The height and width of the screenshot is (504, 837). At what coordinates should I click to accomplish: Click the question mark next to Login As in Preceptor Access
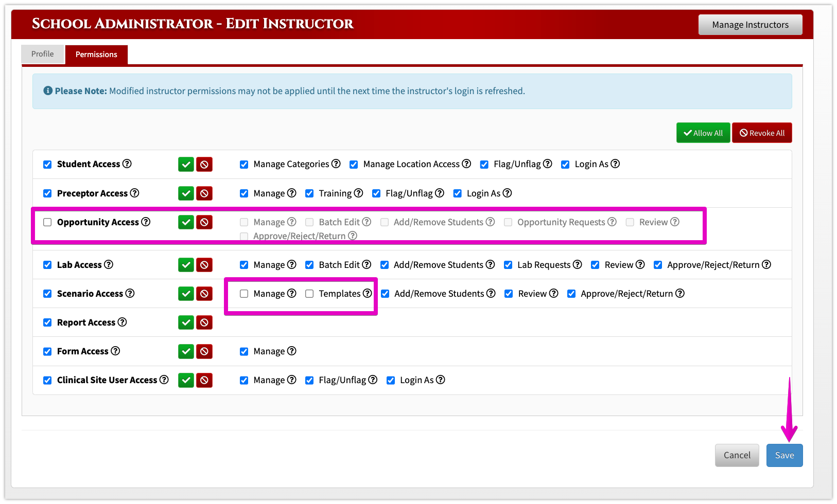click(x=508, y=193)
